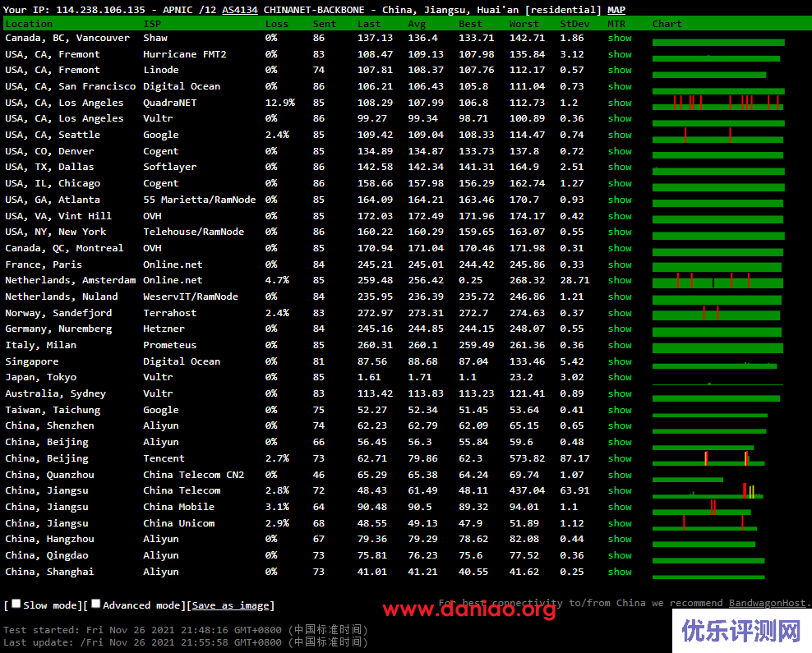Click the StDev column header
Image resolution: width=812 pixels, height=653 pixels.
(x=574, y=24)
